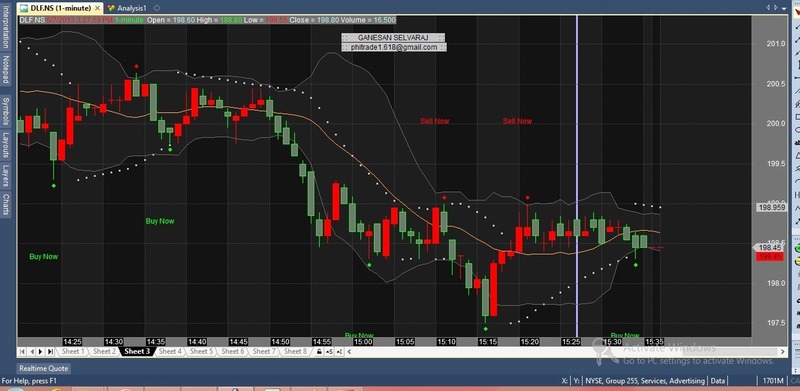Image resolution: width=800 pixels, height=391 pixels.
Task: Click the right arrow of the chart scrollbar
Action: 783,352
